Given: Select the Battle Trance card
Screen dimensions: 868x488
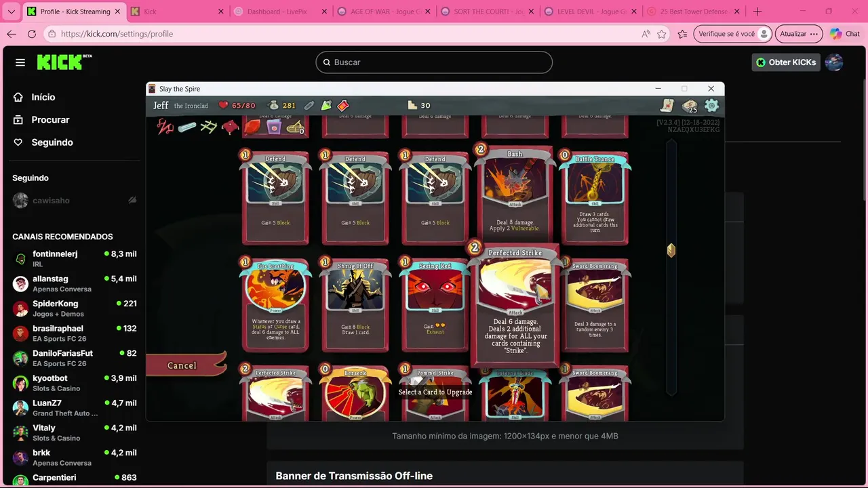Looking at the screenshot, I should click(595, 197).
